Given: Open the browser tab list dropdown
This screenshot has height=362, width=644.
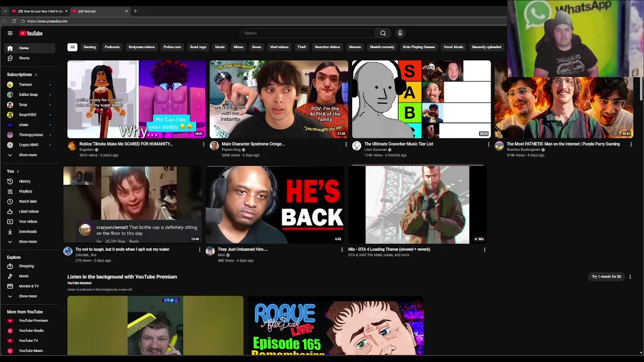Looking at the screenshot, I should (x=5, y=11).
